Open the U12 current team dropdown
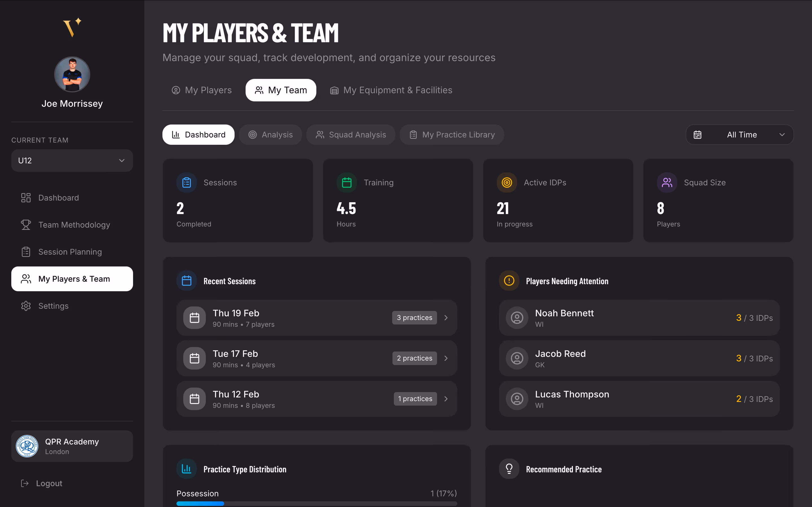Image resolution: width=812 pixels, height=507 pixels. click(x=72, y=161)
